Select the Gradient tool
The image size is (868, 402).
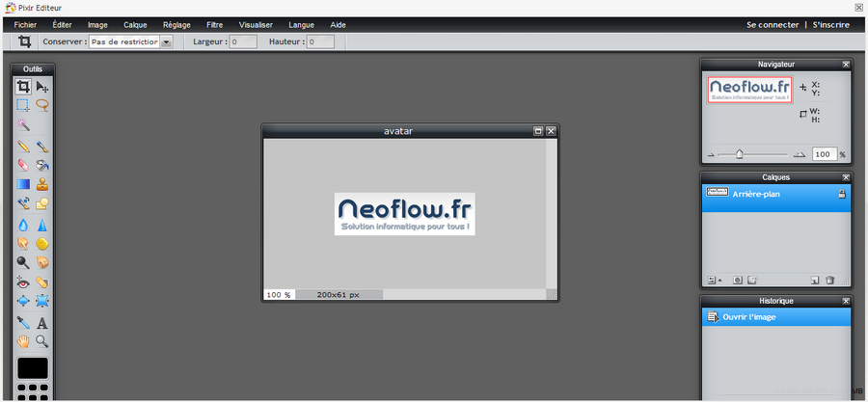23,184
